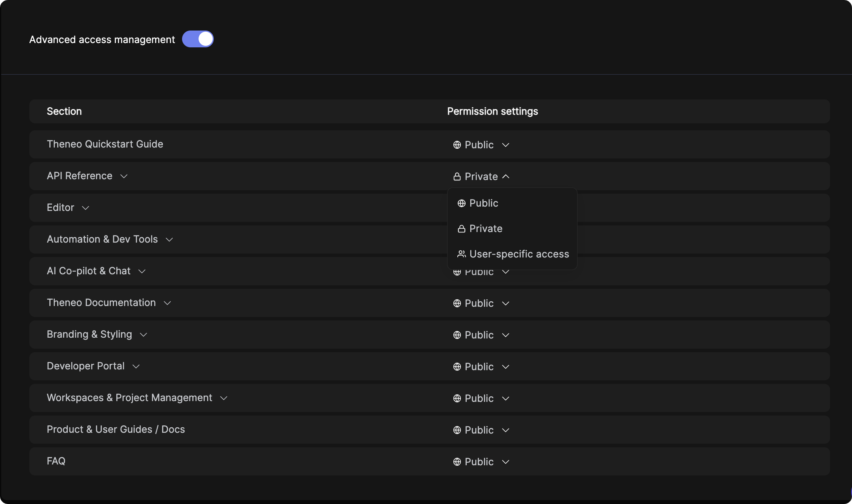852x504 pixels.
Task: Expand Automation & Dev Tools section
Action: pyautogui.click(x=169, y=239)
